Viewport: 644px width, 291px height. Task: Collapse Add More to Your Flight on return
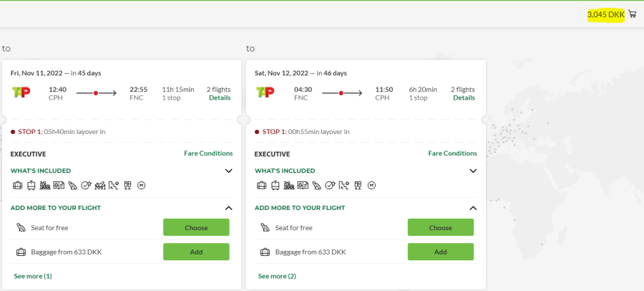tap(472, 208)
